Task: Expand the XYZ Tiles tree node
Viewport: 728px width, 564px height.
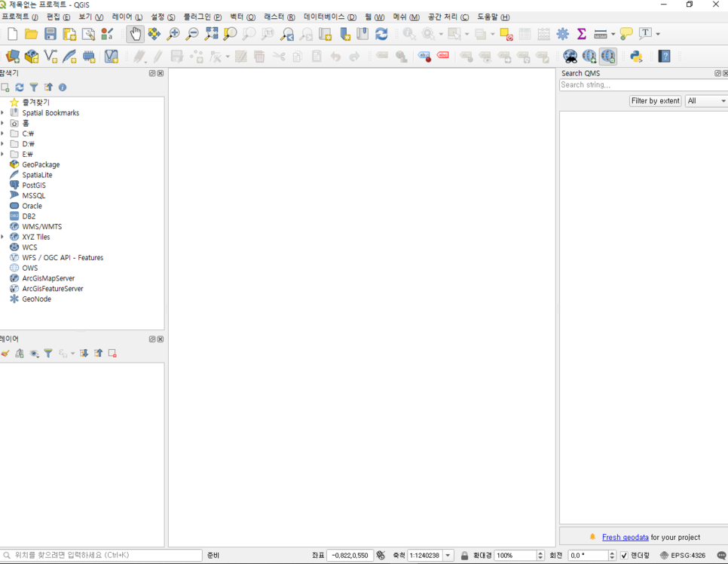Action: [x=3, y=237]
